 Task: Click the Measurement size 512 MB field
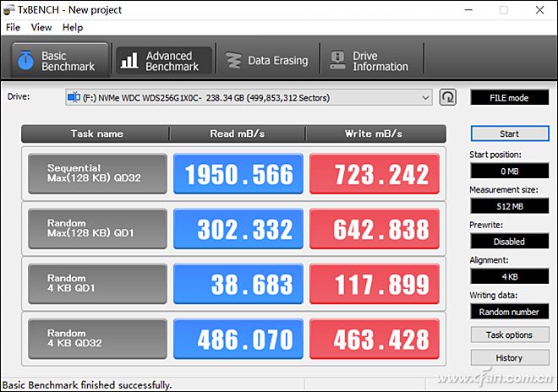tap(510, 206)
